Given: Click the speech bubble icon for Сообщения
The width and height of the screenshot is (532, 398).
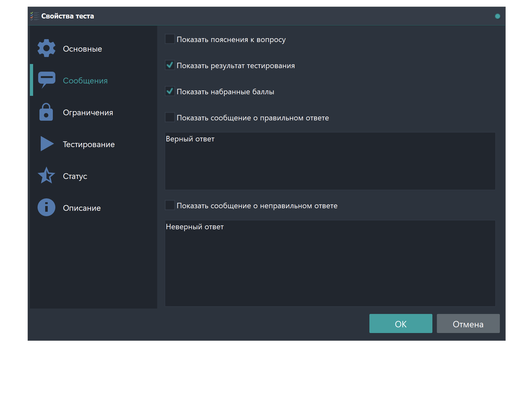Looking at the screenshot, I should (x=46, y=80).
